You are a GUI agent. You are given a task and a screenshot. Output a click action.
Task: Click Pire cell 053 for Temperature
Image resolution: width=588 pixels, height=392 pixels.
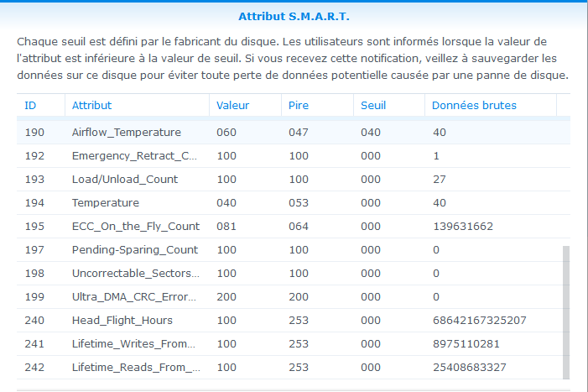(x=299, y=203)
